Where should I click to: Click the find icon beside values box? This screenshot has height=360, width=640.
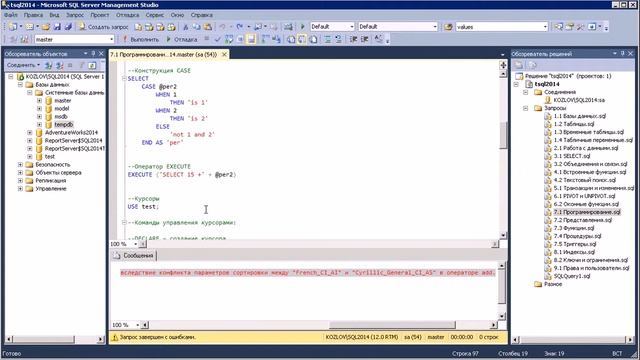pyautogui.click(x=448, y=27)
